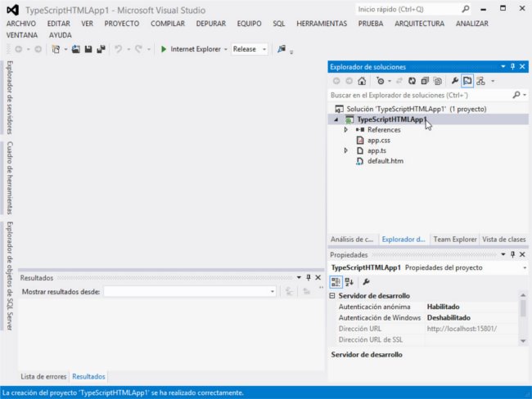The height and width of the screenshot is (399, 532).
Task: Save the current file with the floppy icon
Action: [88, 49]
